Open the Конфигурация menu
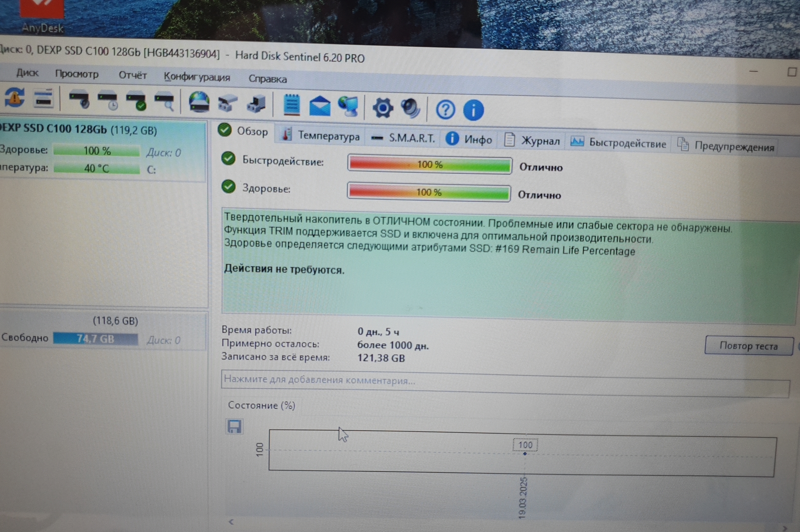This screenshot has height=532, width=800. (x=197, y=77)
